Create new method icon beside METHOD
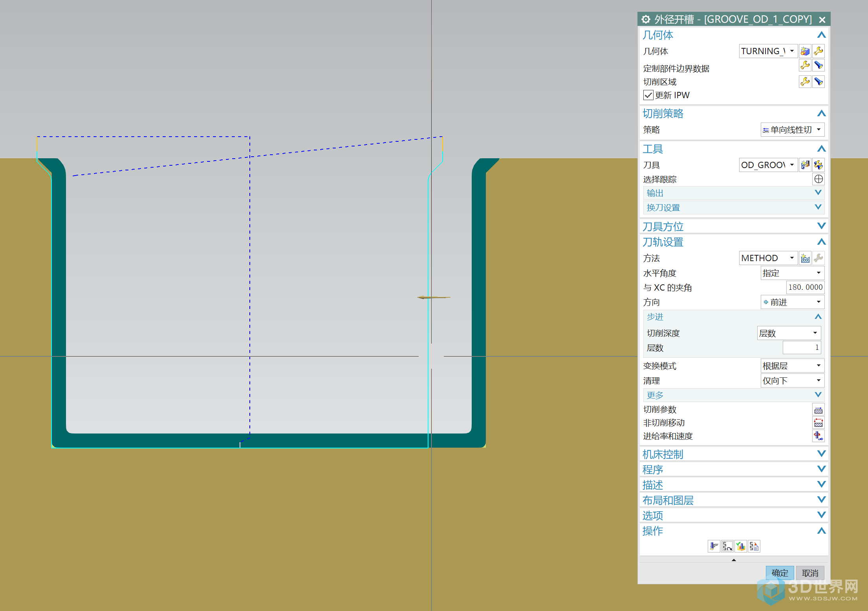This screenshot has width=868, height=611. coord(805,258)
